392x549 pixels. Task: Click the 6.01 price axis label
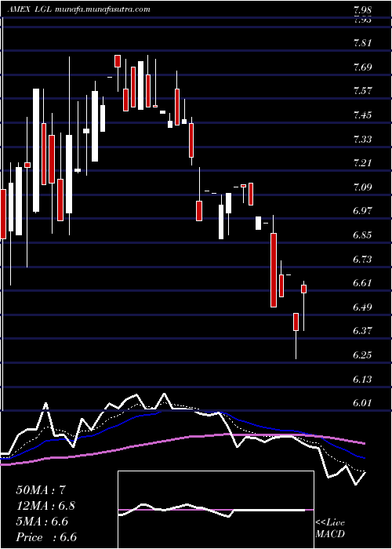[364, 403]
